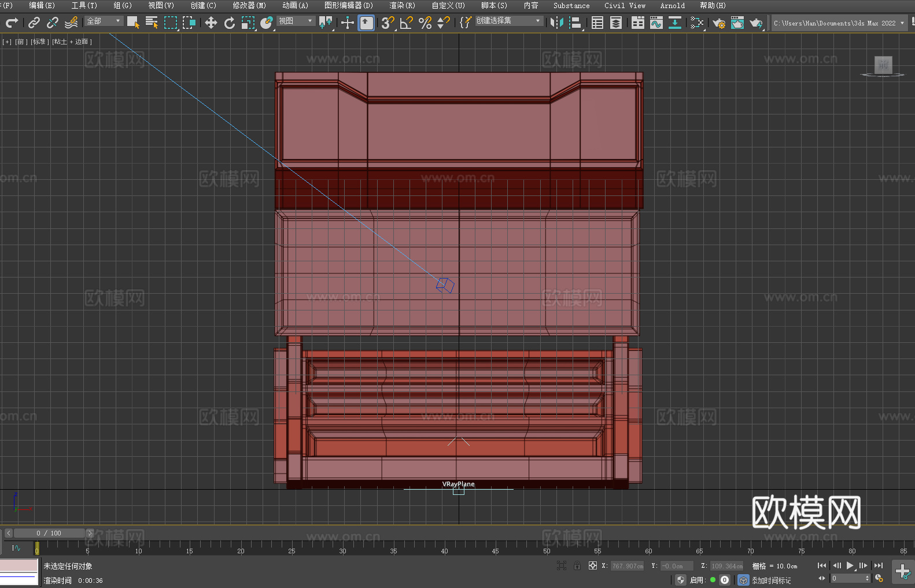Screen dimensions: 915x588
Task: Open the Arnold menu
Action: 673,5
